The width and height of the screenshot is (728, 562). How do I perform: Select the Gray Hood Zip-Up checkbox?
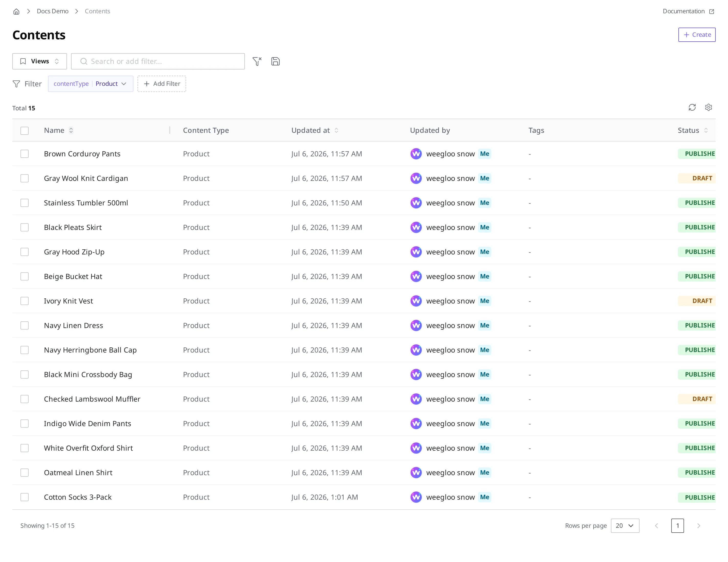point(24,252)
